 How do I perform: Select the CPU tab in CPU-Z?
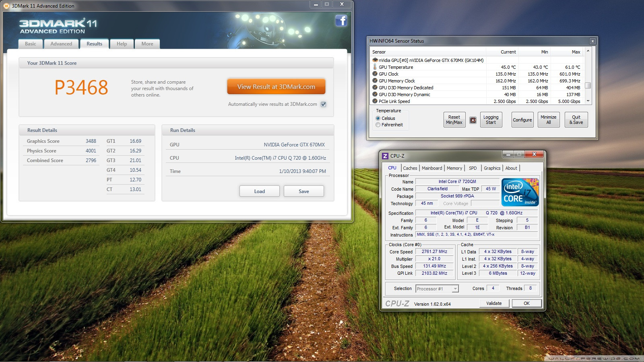[392, 168]
